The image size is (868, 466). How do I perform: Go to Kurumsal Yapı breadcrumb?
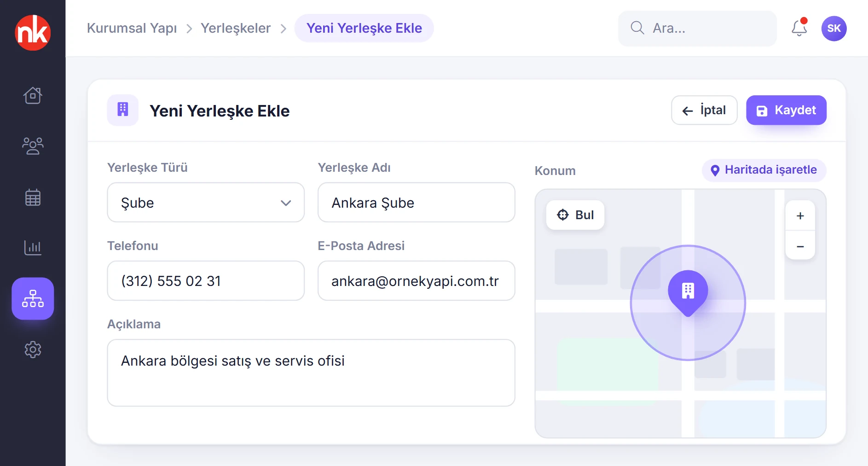(132, 28)
